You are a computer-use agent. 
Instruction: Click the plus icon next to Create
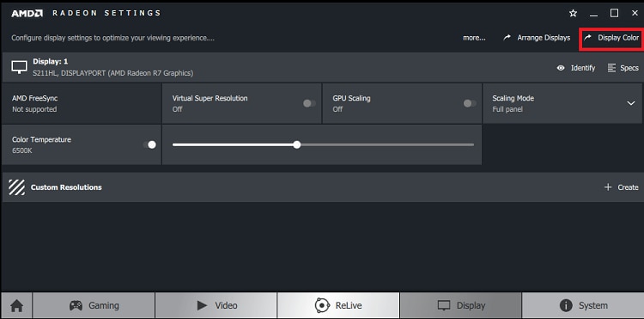(x=608, y=187)
